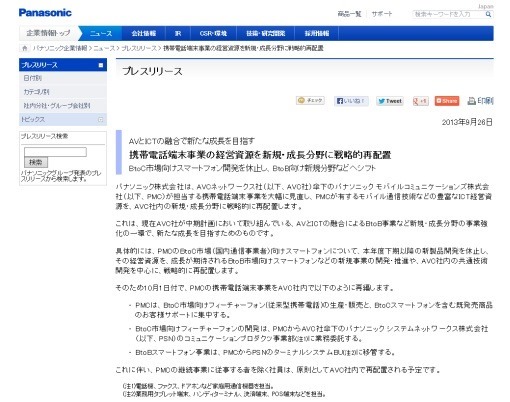Click the date 2013年9月26日

coord(467,122)
